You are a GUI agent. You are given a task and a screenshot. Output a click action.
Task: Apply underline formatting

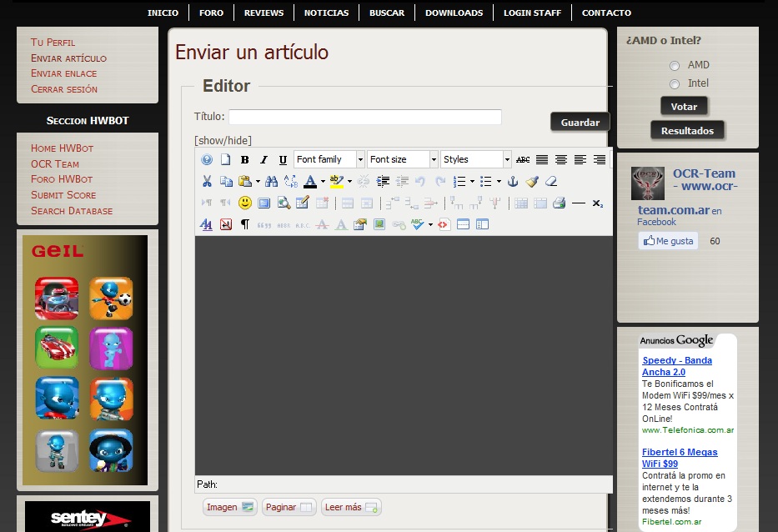coord(283,159)
